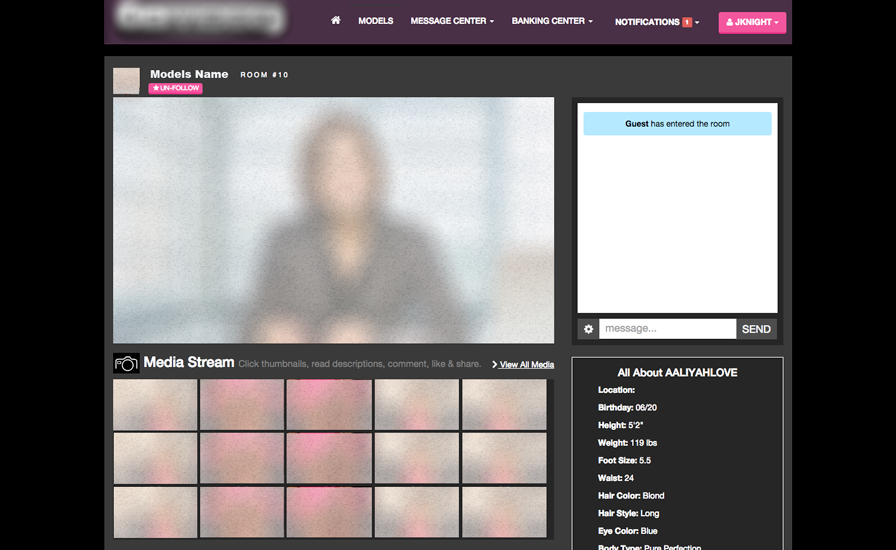Open third thumbnail in second media row

329,459
